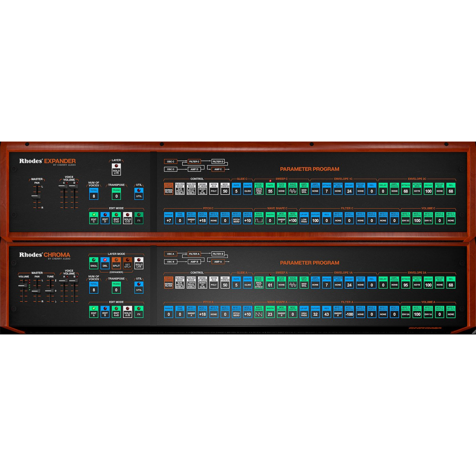Enable DBL layer mode on Chroma
This screenshot has height=476, width=476.
pos(105,264)
